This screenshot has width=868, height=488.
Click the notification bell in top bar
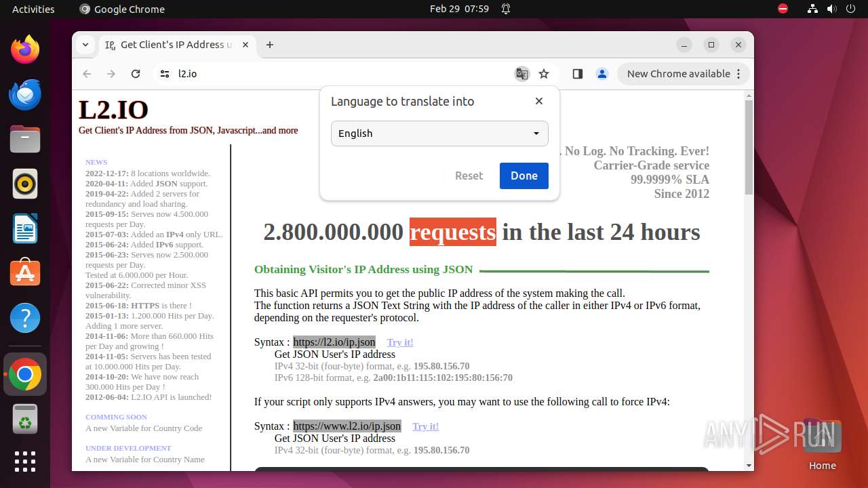point(506,9)
